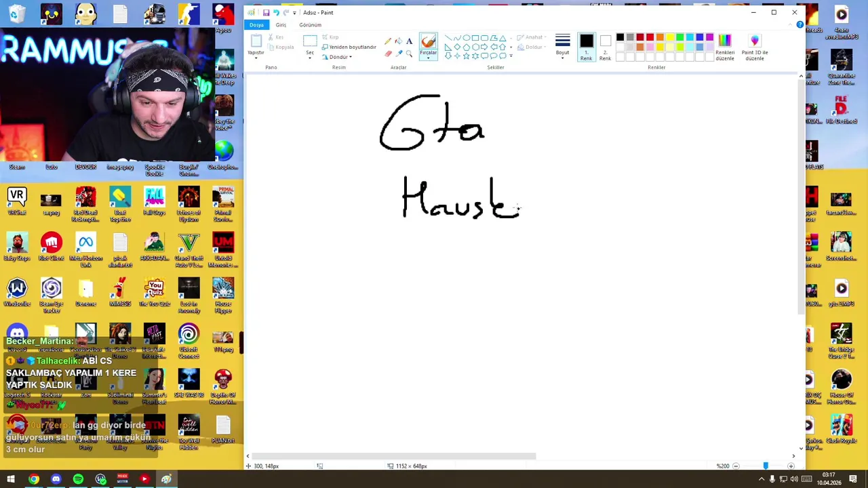Click the horizontal scrollbar in Paint
868x488 pixels.
395,456
